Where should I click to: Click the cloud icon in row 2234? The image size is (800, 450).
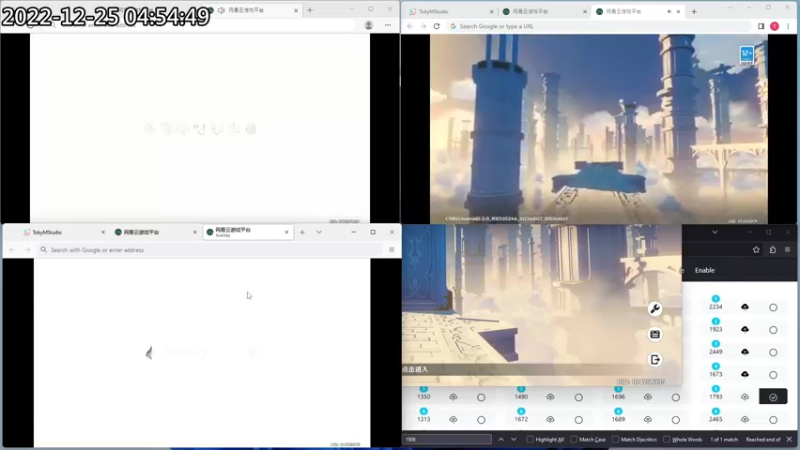click(745, 307)
